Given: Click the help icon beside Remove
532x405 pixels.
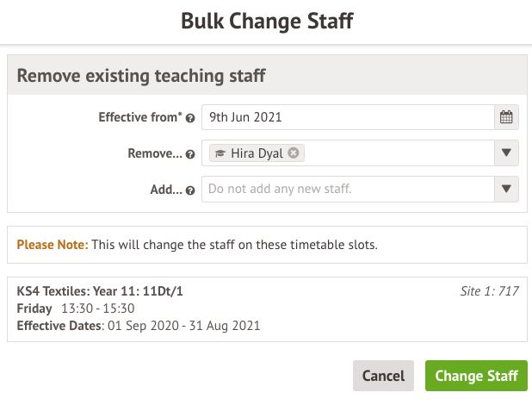Looking at the screenshot, I should pos(190,154).
